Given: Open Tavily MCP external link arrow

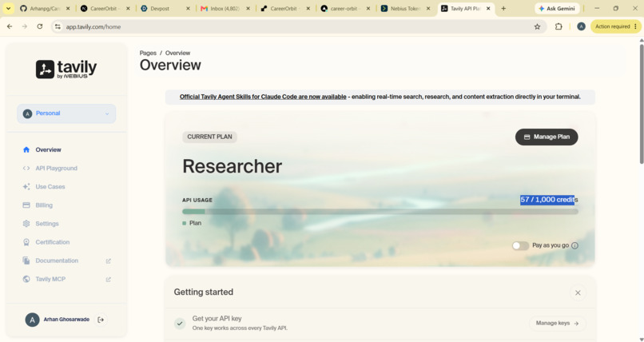Looking at the screenshot, I should 109,280.
